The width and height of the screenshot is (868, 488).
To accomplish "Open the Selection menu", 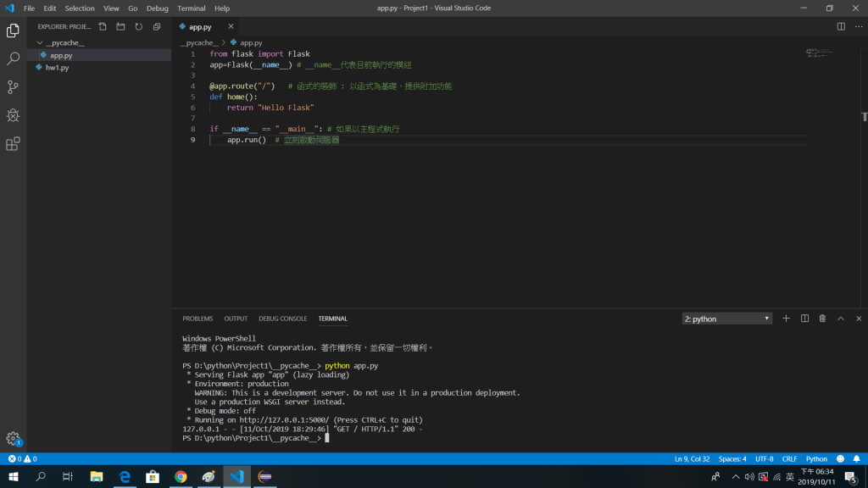I will coord(80,8).
